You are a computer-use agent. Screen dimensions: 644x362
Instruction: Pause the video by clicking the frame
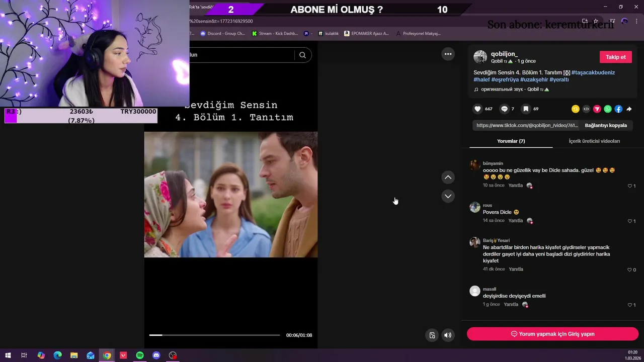click(230, 194)
